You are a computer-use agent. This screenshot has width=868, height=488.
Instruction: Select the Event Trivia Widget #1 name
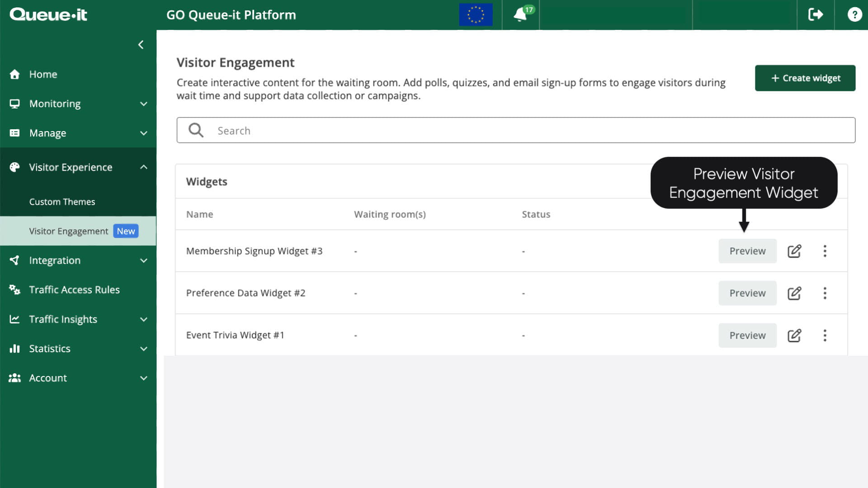235,335
